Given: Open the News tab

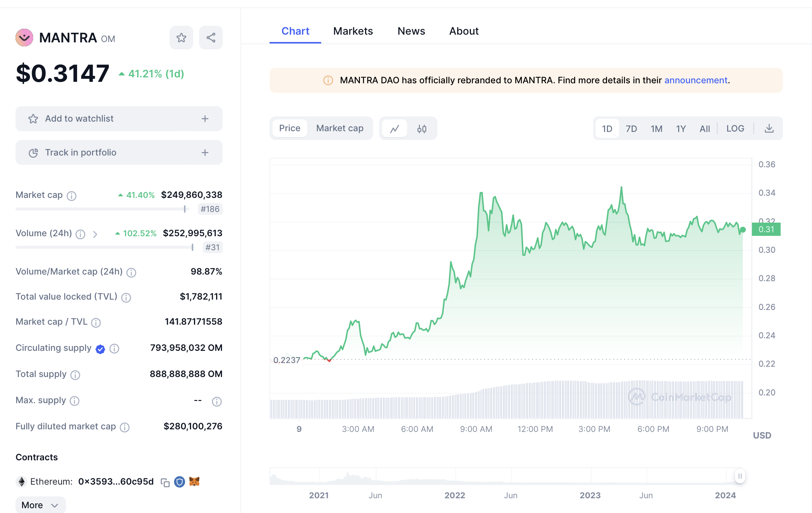Looking at the screenshot, I should (411, 31).
